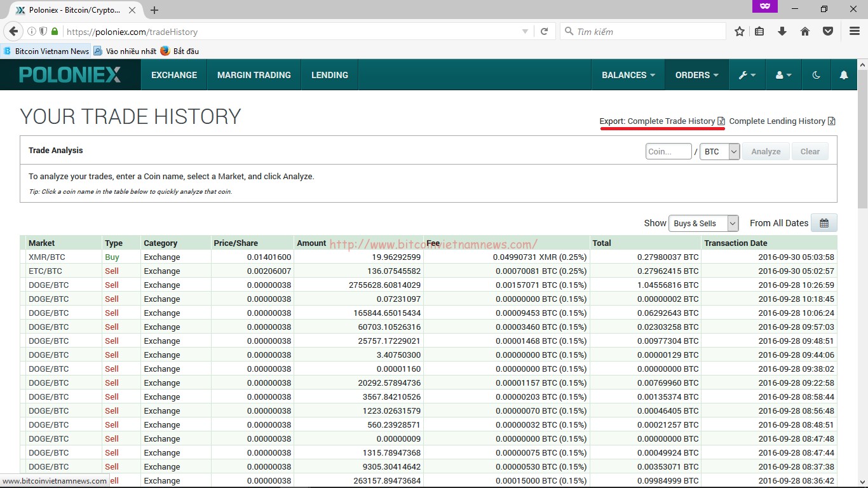Click total 1.04556816 BTC
868x488 pixels.
(x=668, y=285)
